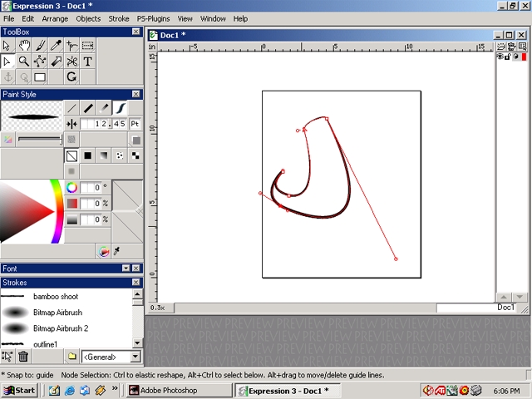Select the Bitmap Airbrush 2 stroke

66,328
